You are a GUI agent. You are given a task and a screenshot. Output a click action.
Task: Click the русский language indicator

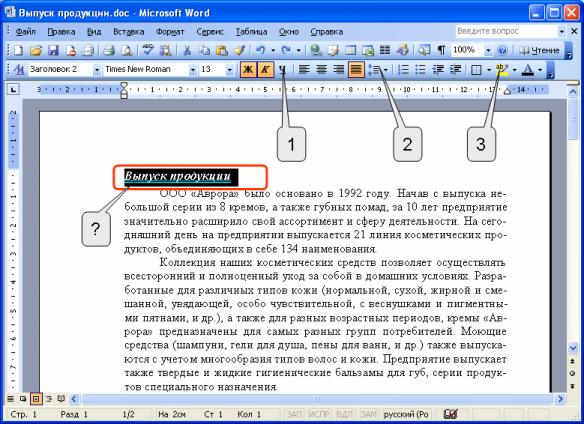click(x=406, y=414)
